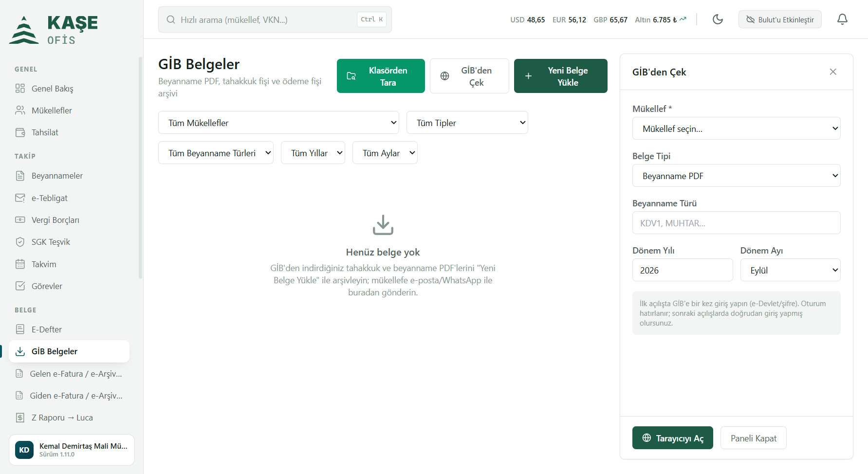Click Takvim calendar icon
868x474 pixels.
(x=20, y=264)
